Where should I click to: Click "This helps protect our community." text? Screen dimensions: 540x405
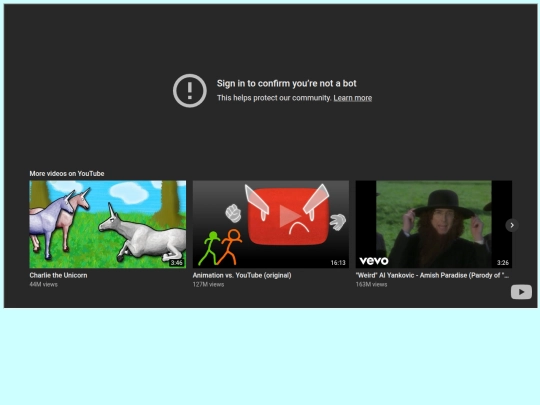point(274,98)
